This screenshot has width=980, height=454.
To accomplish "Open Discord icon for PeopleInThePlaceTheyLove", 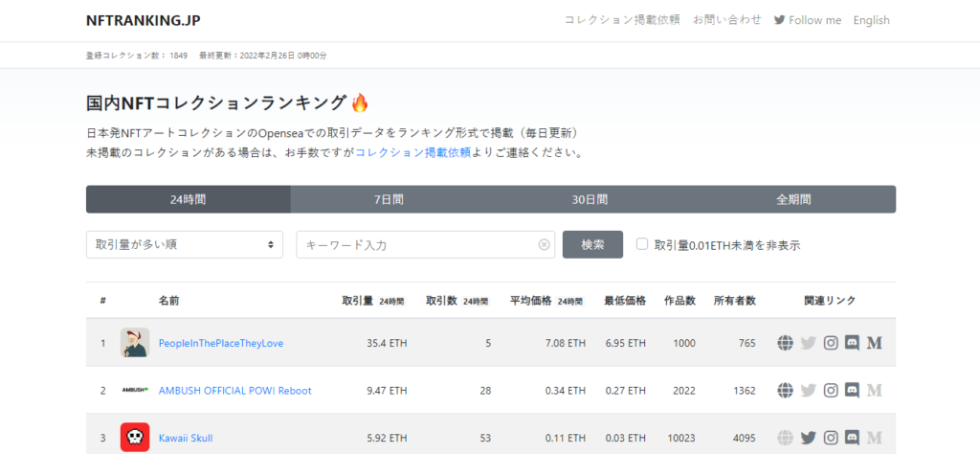I will tap(852, 343).
